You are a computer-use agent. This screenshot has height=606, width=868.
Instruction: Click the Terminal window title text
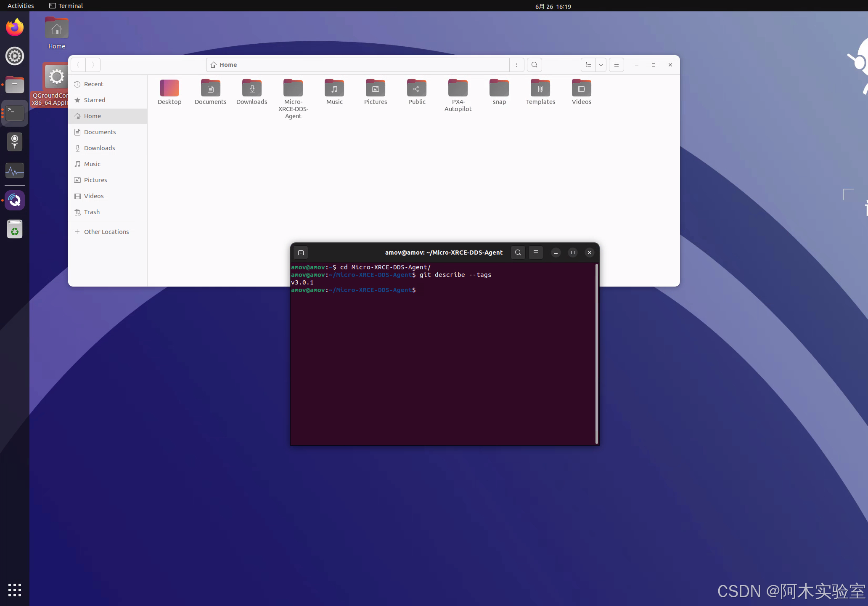(x=444, y=252)
